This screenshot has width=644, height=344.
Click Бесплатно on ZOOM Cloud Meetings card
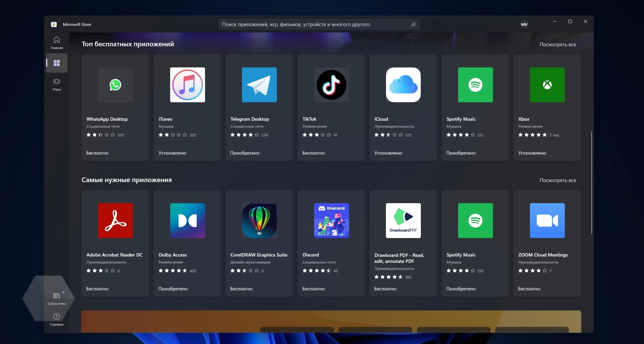(x=529, y=289)
